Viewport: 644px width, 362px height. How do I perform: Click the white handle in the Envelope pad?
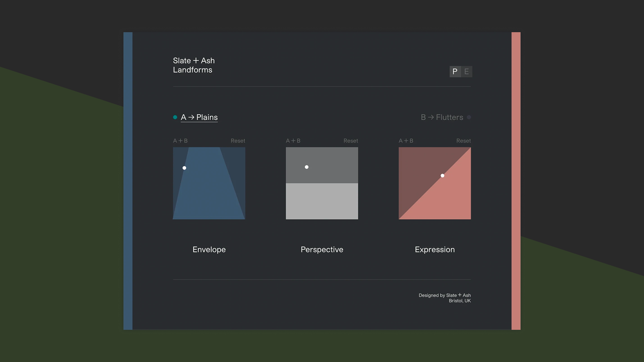point(184,168)
